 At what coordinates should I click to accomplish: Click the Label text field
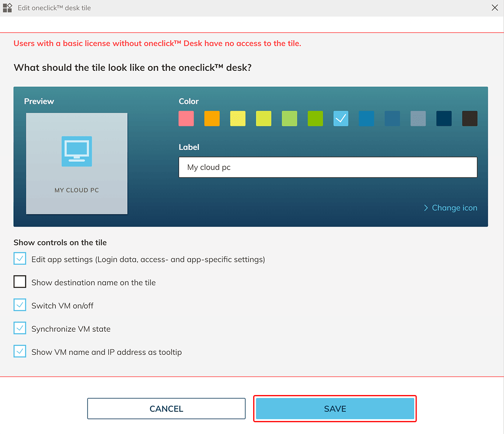(x=328, y=167)
